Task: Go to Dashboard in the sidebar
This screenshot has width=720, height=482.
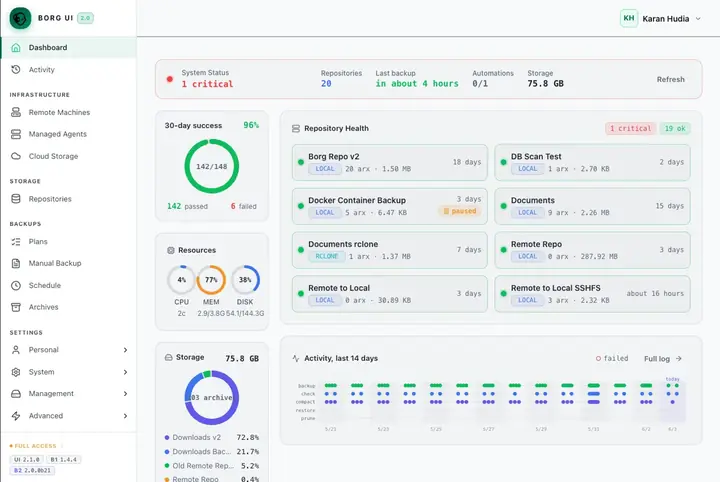Action: pos(68,48)
